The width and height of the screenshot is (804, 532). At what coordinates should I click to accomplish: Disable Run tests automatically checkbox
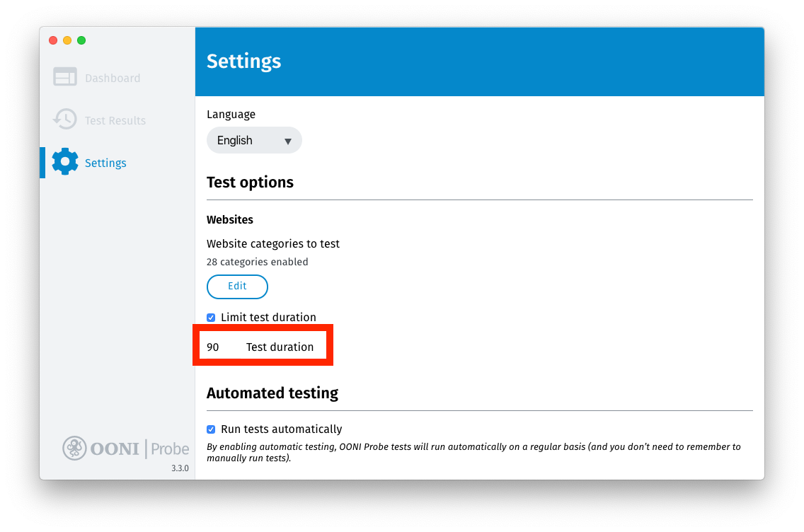tap(211, 429)
